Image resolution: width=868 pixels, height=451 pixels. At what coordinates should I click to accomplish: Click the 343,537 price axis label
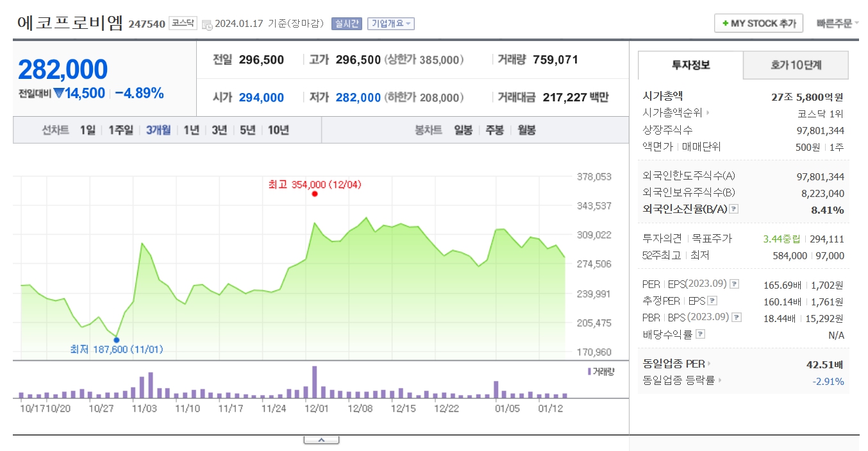595,206
